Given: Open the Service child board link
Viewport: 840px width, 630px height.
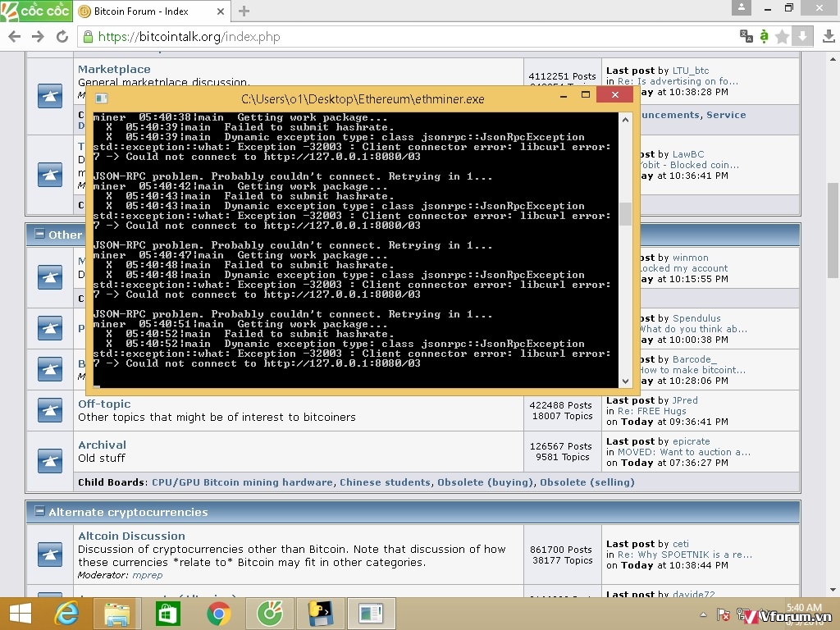Looking at the screenshot, I should point(726,115).
